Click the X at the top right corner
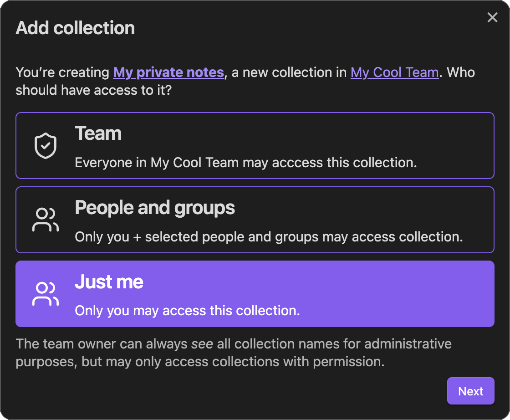Viewport: 510px width, 420px height. pos(492,17)
